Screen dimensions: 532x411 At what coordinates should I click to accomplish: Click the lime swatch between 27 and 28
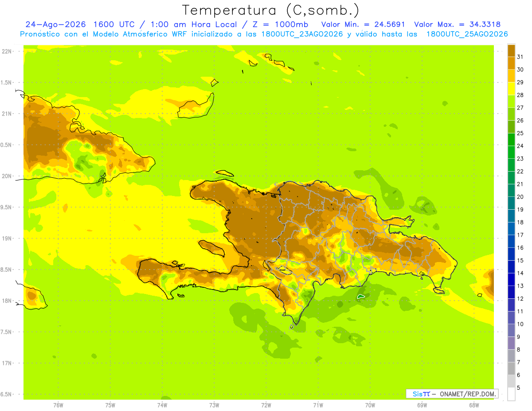(511, 102)
